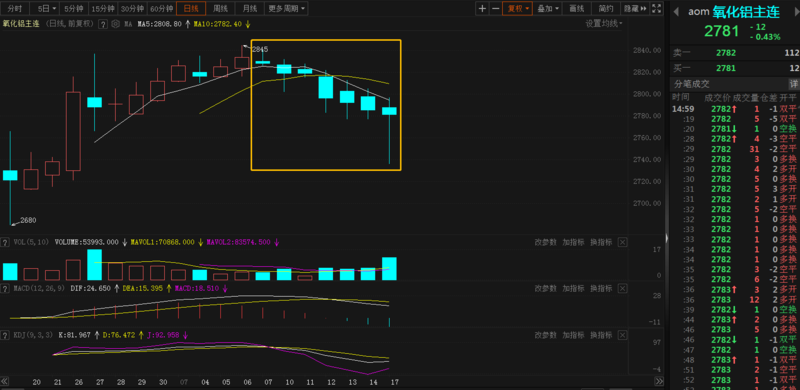Go to previous contract arrow
The image size is (800, 390).
[676, 12]
